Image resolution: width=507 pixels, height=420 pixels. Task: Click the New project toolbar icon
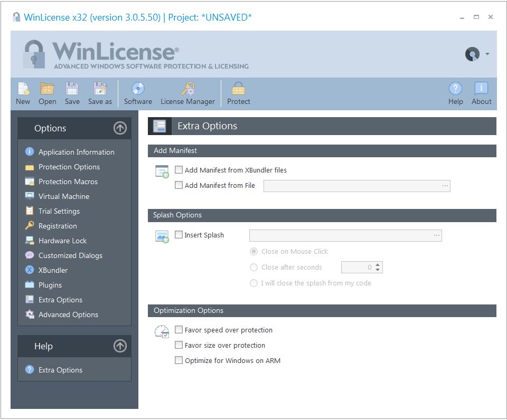(x=23, y=89)
